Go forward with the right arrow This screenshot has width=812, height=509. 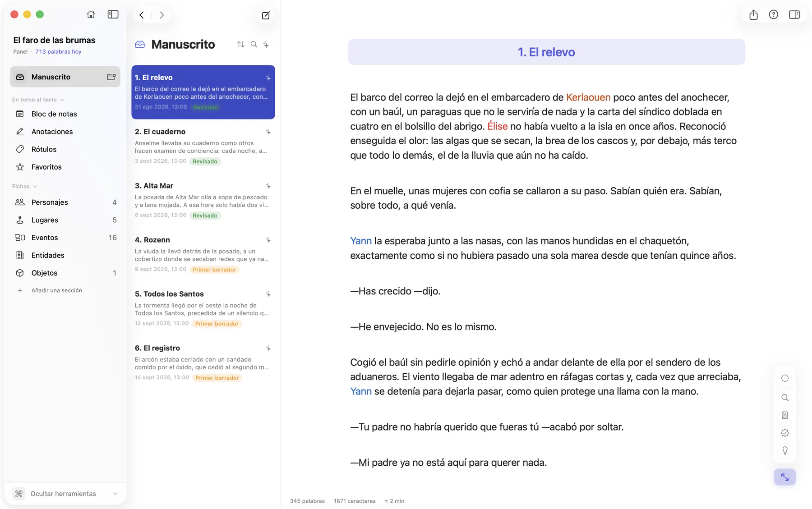click(x=161, y=15)
